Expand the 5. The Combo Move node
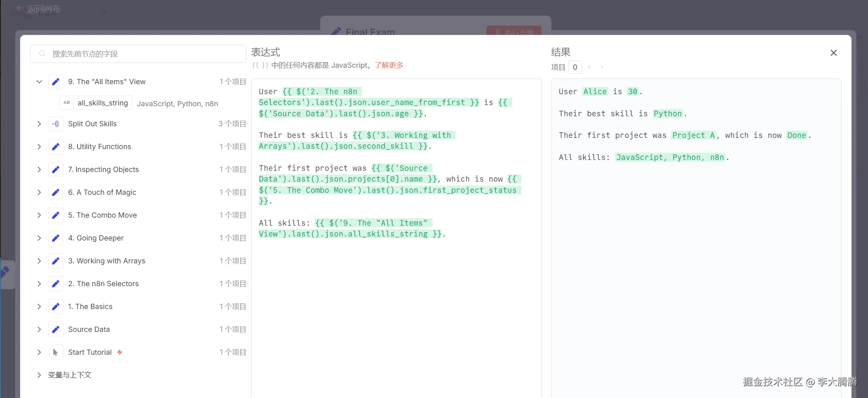The width and height of the screenshot is (868, 398). click(39, 215)
